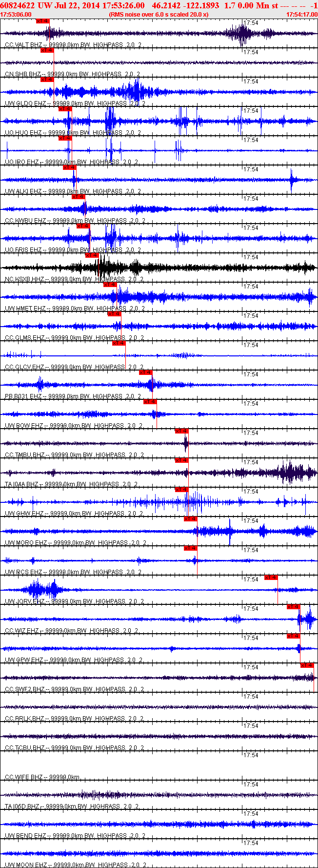Screen dimensions: 318x868
Task: Select the red pick marker on UO IRO trace
Action: click(x=65, y=138)
